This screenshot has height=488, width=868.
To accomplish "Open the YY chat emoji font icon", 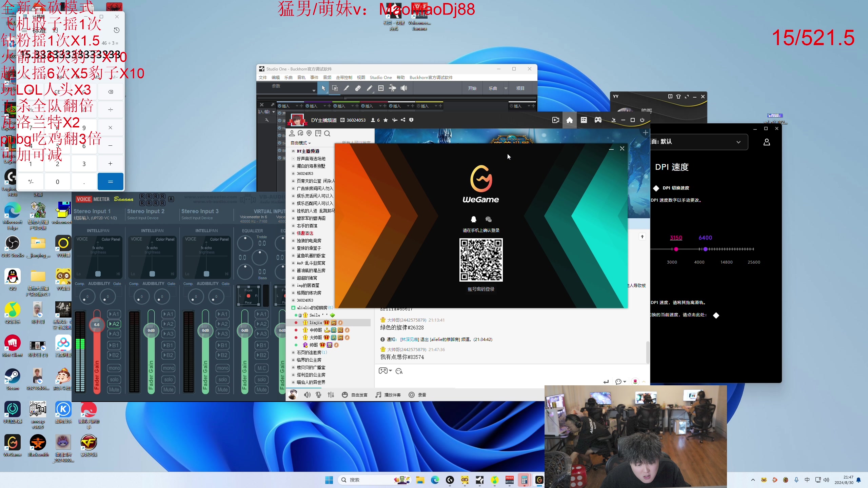I will [x=399, y=371].
